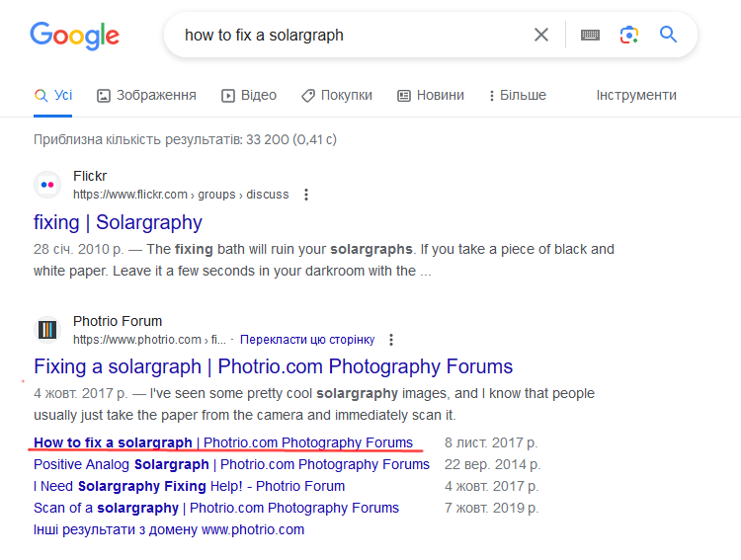Viewport: 741px width, 560px height.
Task: Switch to the Покупки tab
Action: coord(337,96)
